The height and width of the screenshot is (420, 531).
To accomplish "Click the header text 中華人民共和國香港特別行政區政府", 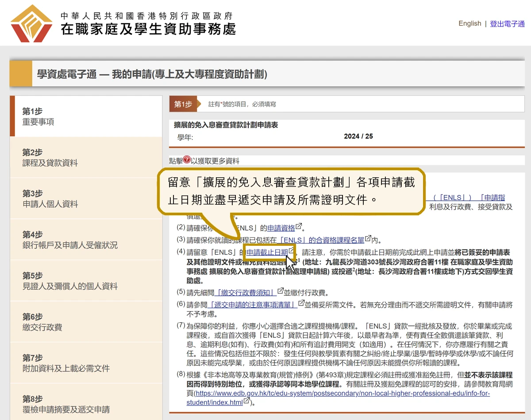I will click(x=146, y=16).
